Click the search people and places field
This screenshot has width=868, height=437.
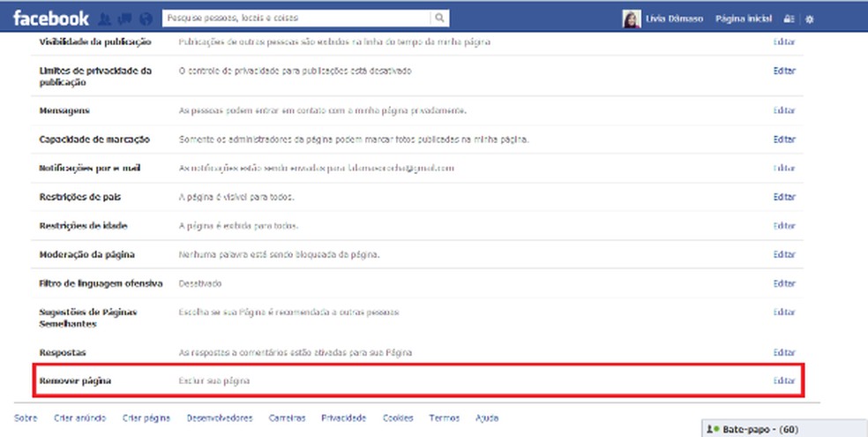pos(296,19)
